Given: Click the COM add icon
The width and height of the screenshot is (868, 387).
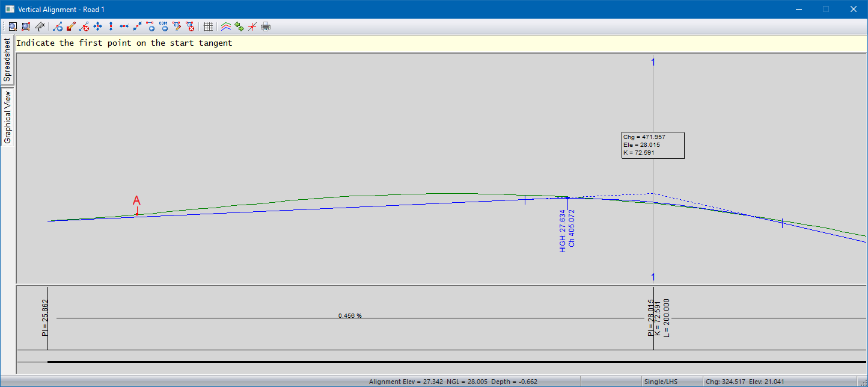Looking at the screenshot, I should (x=164, y=26).
